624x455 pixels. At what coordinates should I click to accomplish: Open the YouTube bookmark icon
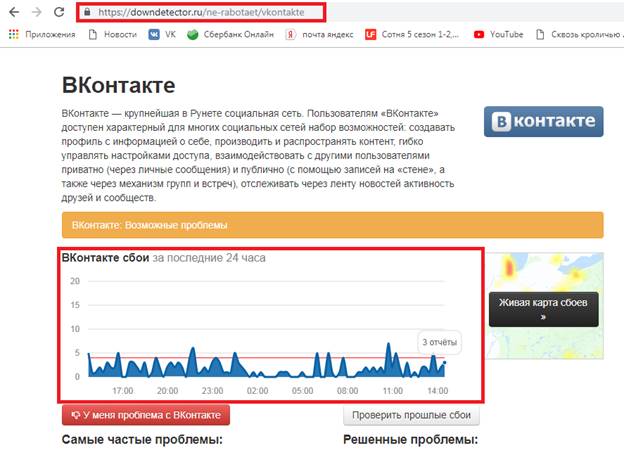click(479, 35)
